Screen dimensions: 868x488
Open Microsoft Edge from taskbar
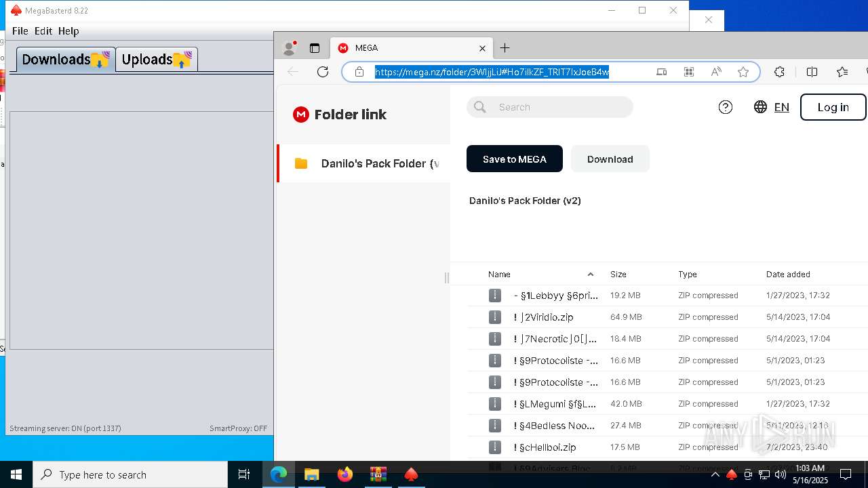(x=279, y=474)
